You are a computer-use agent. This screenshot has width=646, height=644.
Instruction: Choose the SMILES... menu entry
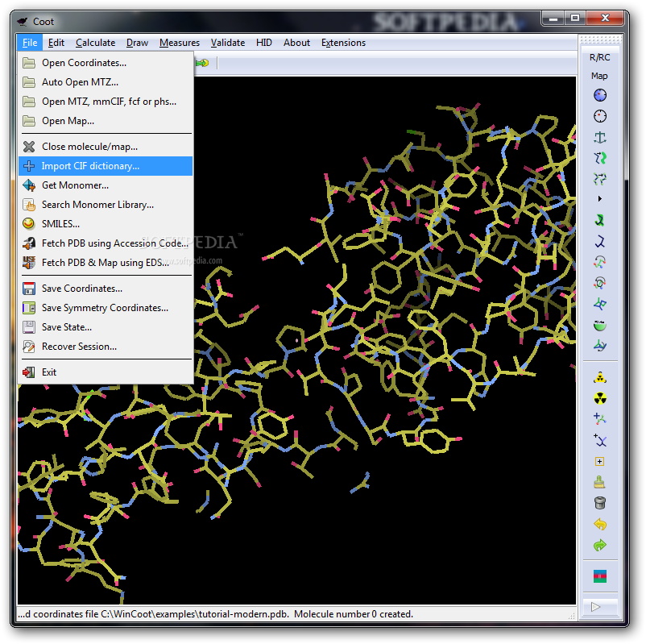pos(106,224)
